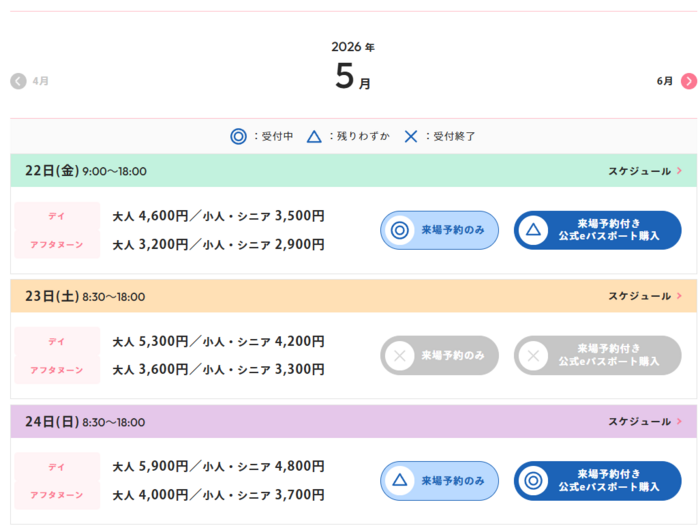Click price 大人 5,900円／小人・シニア 4,800円
Screen dimensions: 700x528
click(218, 466)
